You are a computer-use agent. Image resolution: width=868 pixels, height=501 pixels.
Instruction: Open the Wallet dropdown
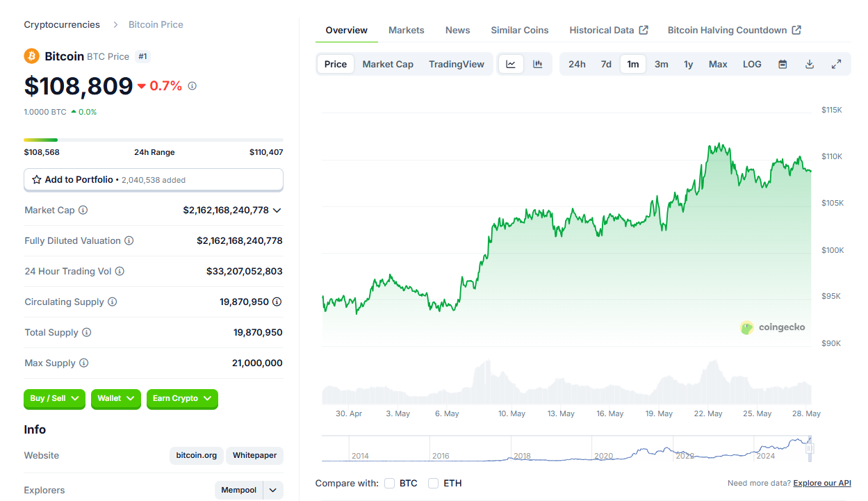(116, 399)
